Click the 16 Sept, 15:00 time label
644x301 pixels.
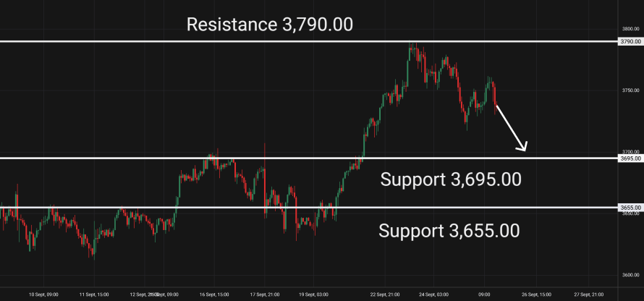(x=213, y=294)
